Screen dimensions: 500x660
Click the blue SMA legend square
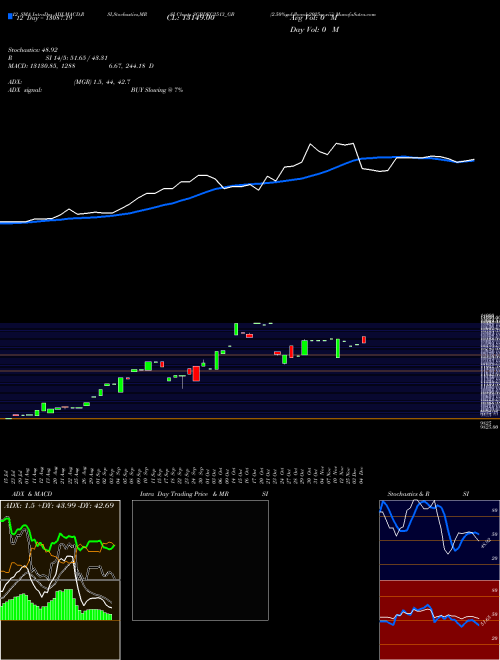click(x=10, y=16)
